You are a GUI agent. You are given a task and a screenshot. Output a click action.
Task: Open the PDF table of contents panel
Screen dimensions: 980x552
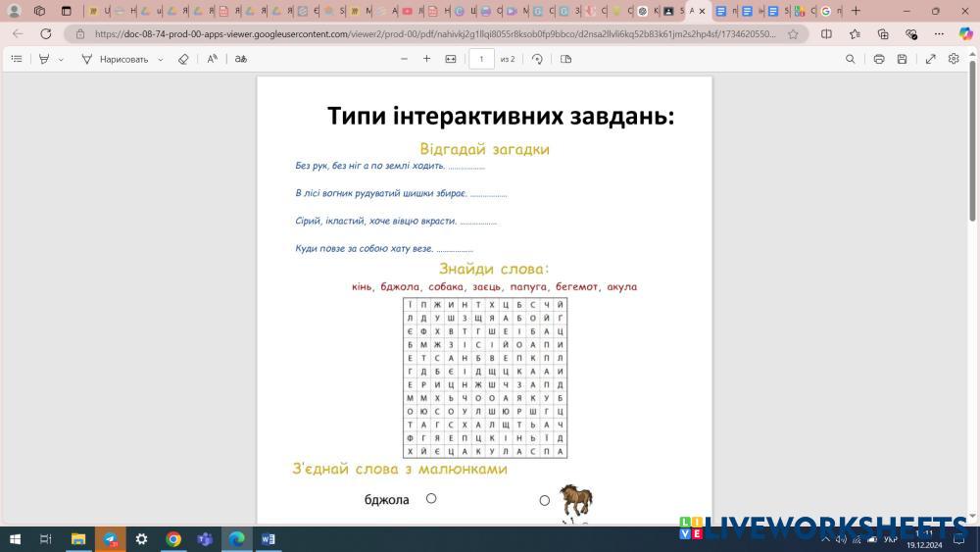(17, 59)
